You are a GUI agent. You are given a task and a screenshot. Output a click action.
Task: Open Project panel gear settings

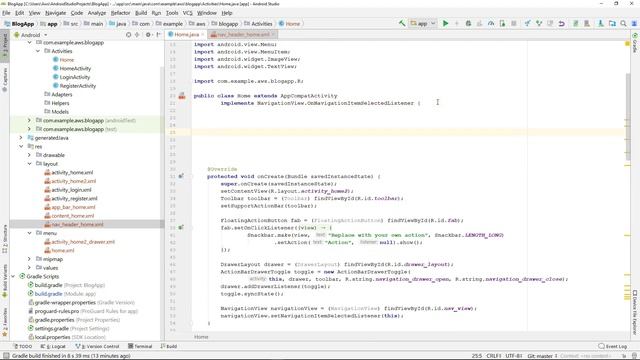click(x=148, y=35)
